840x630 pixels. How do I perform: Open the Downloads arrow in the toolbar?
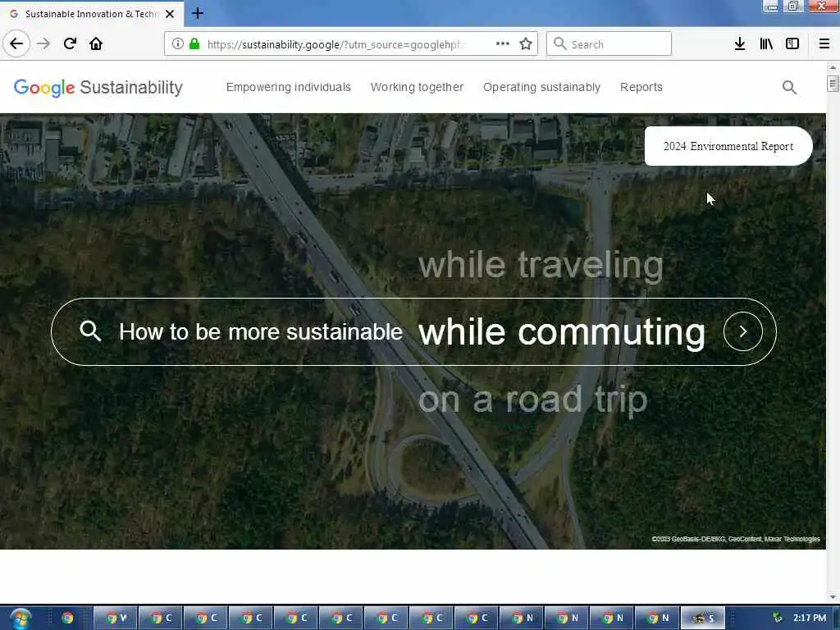740,44
